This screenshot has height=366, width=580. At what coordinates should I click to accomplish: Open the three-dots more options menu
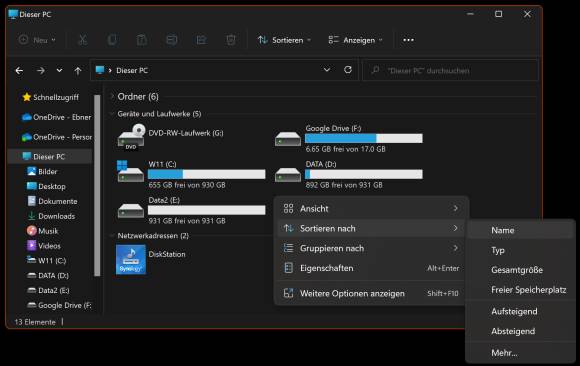coord(408,40)
